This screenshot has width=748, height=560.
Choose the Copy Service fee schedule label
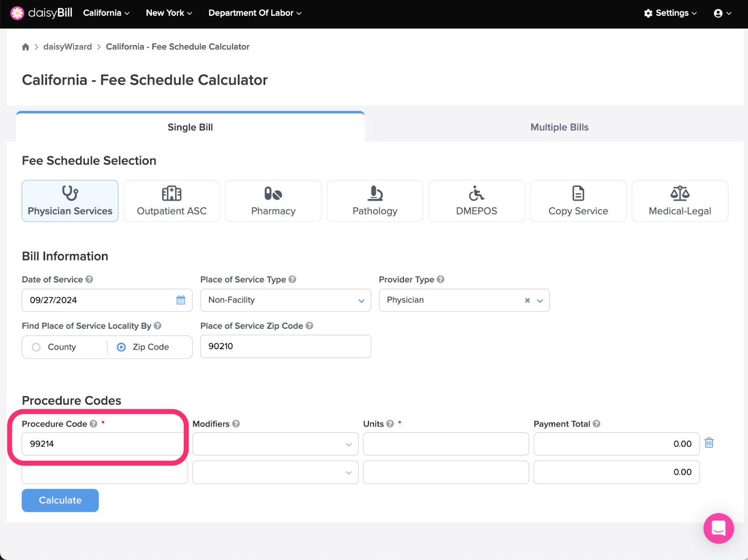578,211
